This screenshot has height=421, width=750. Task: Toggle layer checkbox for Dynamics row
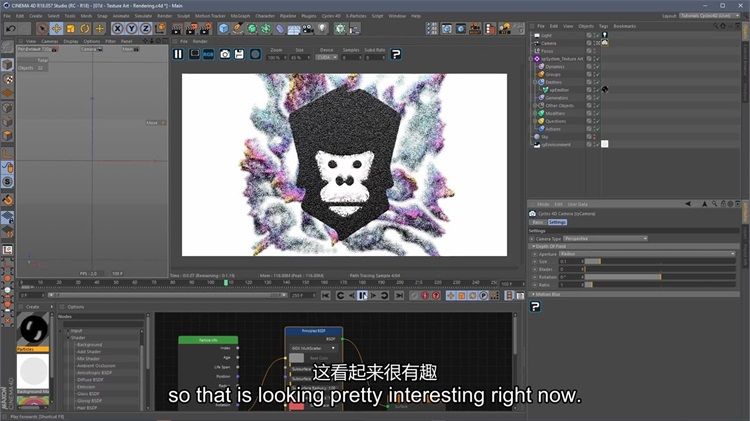click(589, 66)
